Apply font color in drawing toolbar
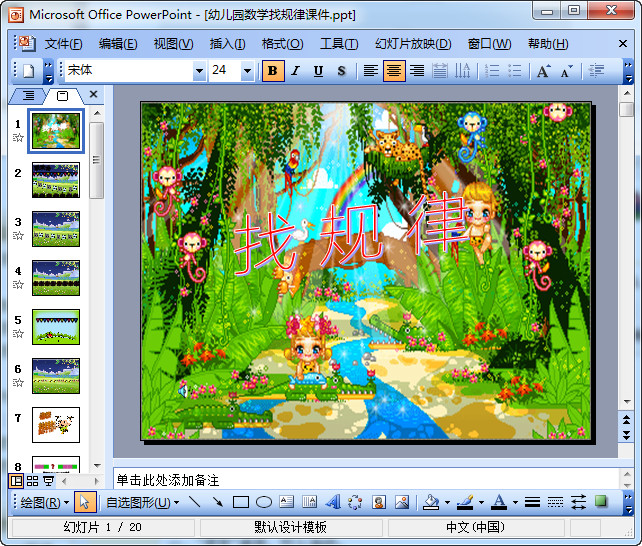642x546 pixels. tap(499, 502)
